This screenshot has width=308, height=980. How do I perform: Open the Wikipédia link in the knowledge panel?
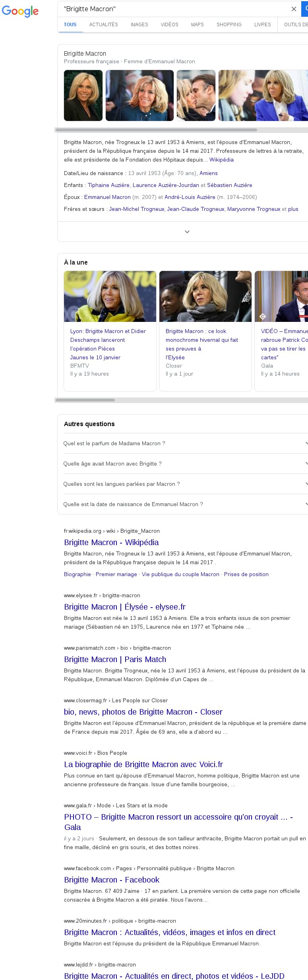click(x=221, y=160)
